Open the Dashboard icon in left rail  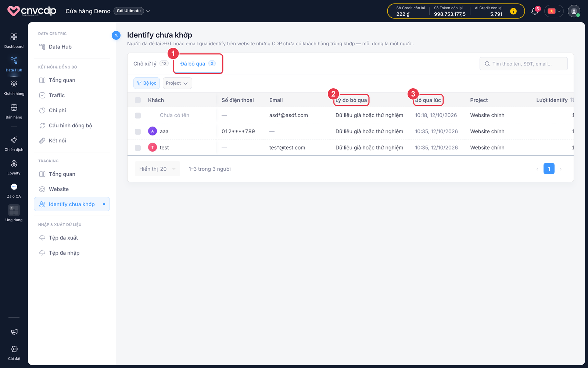click(x=14, y=37)
